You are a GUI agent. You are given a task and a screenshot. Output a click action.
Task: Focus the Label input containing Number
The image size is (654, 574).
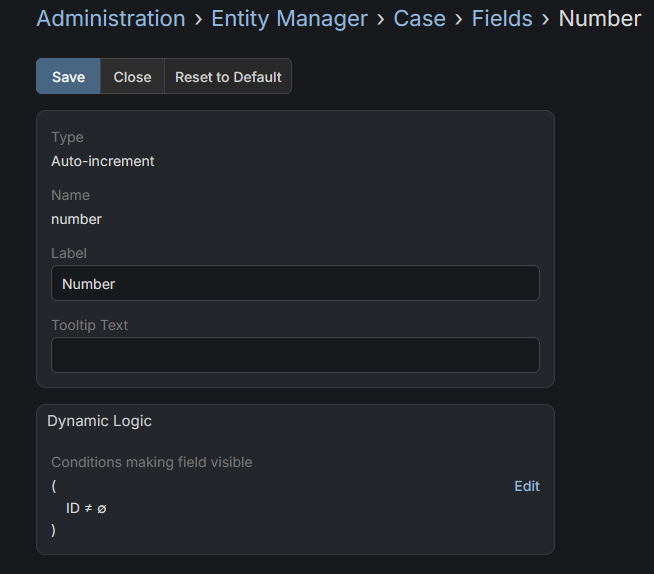[295, 284]
